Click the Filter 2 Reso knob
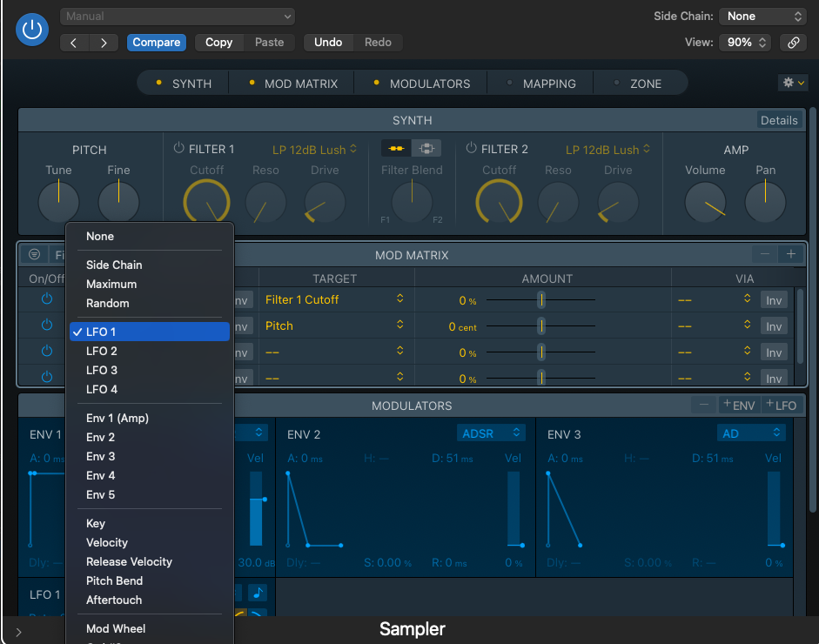The height and width of the screenshot is (644, 819). pos(558,203)
